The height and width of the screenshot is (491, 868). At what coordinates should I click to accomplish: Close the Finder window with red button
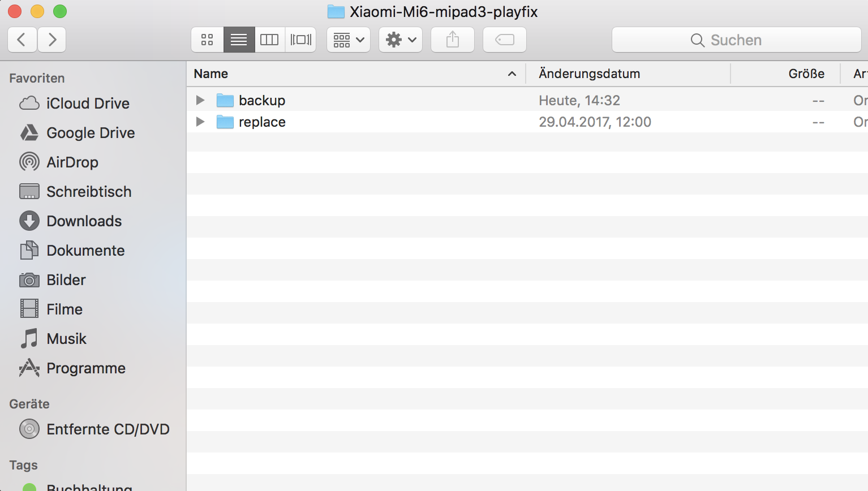tap(15, 11)
